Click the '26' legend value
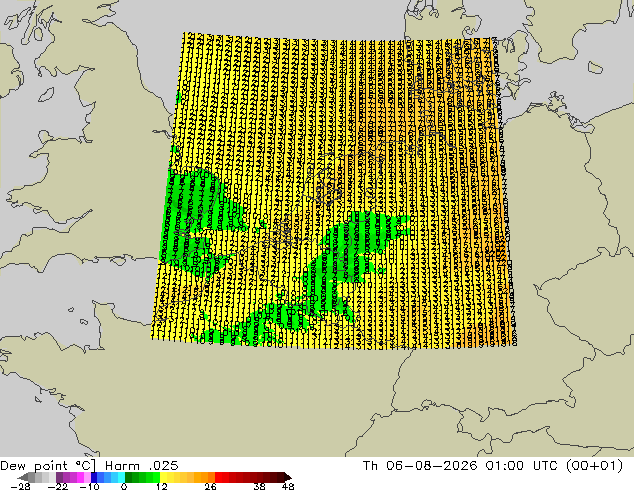 [210, 486]
